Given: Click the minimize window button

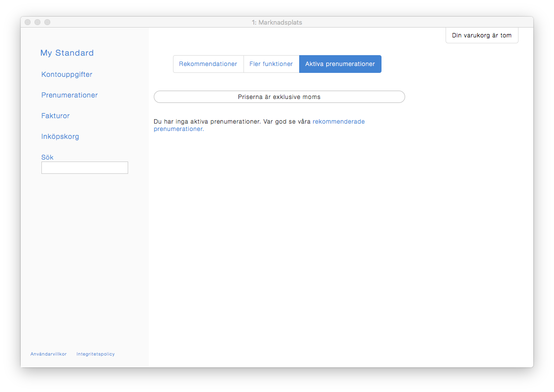Looking at the screenshot, I should (37, 22).
